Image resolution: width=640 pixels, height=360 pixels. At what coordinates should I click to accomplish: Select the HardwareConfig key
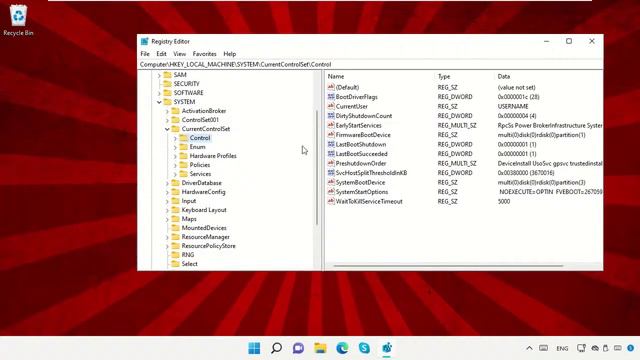(203, 192)
